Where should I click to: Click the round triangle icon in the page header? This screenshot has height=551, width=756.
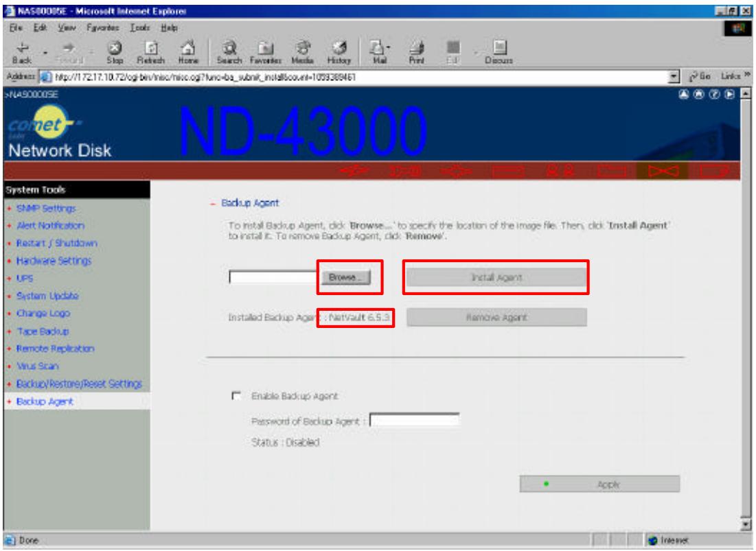684,95
